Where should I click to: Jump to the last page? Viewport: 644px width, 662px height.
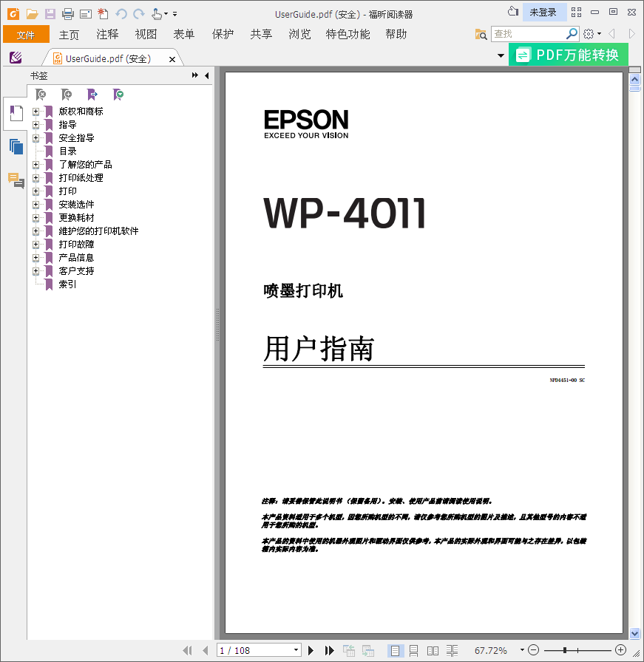[x=329, y=650]
